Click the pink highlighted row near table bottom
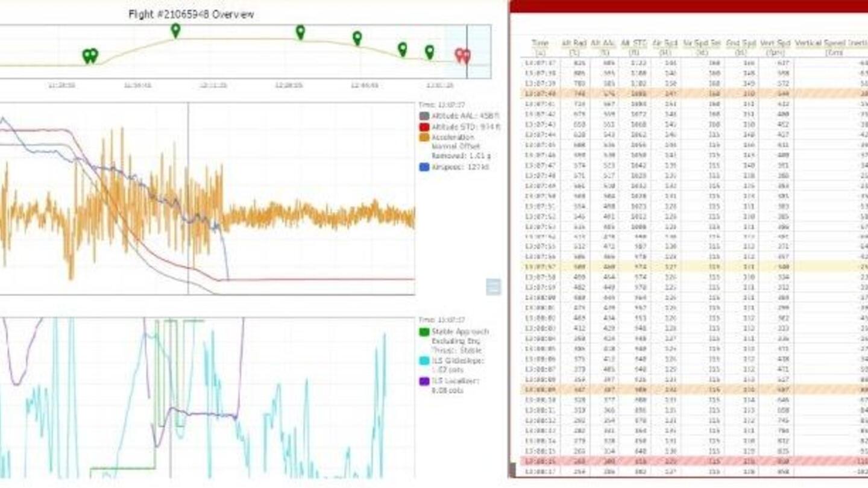The image size is (868, 488). pos(663,461)
